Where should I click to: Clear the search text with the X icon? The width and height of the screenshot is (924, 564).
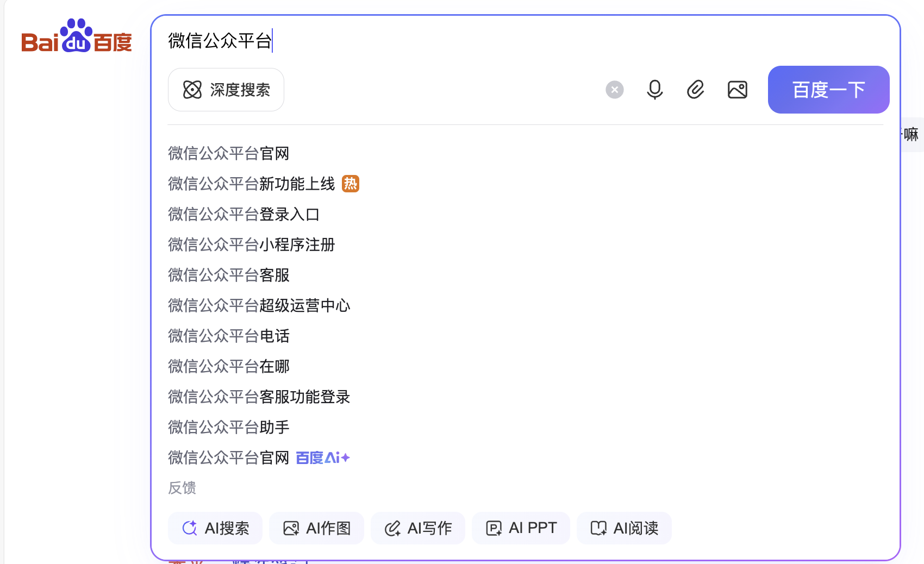(x=615, y=90)
